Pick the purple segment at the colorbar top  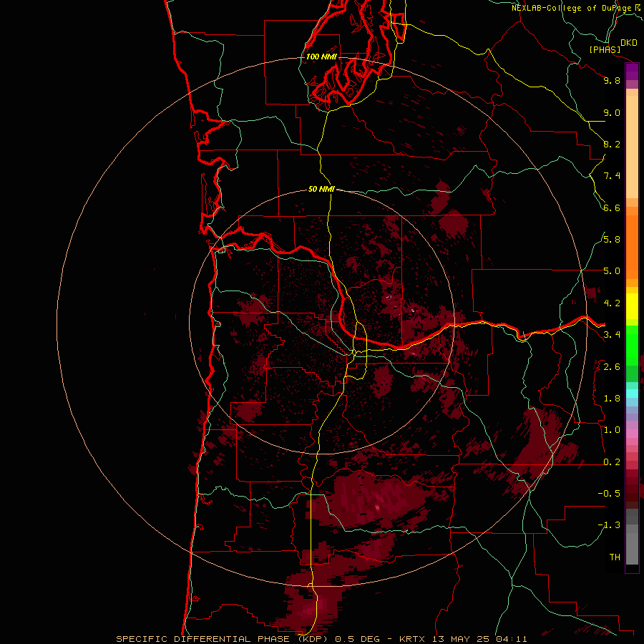point(632,72)
